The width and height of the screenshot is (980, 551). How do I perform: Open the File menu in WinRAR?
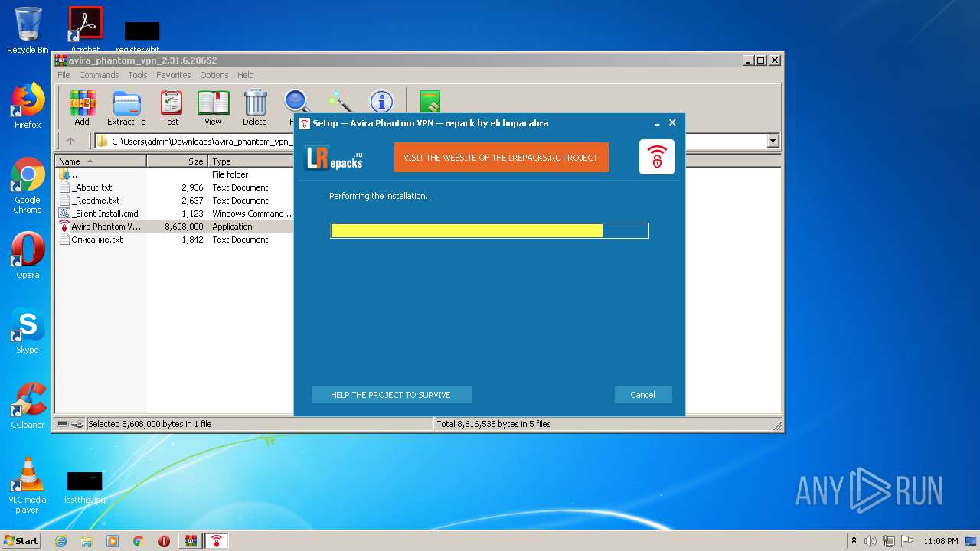click(x=64, y=75)
